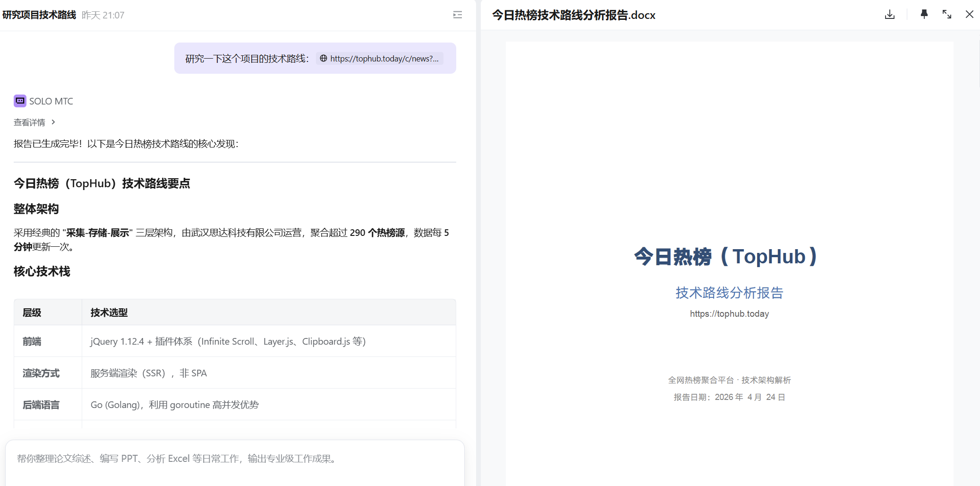This screenshot has height=486, width=980.
Task: Click the document file name in preview header
Action: point(573,15)
